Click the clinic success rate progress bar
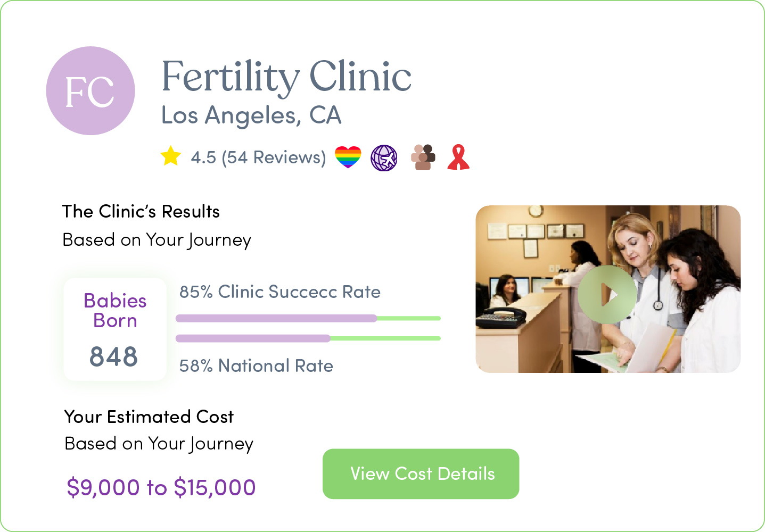The height and width of the screenshot is (532, 765). pyautogui.click(x=308, y=318)
